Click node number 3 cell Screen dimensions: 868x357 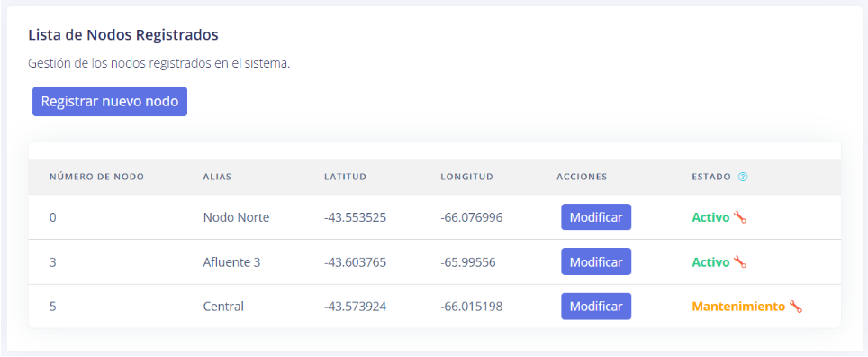tap(52, 261)
